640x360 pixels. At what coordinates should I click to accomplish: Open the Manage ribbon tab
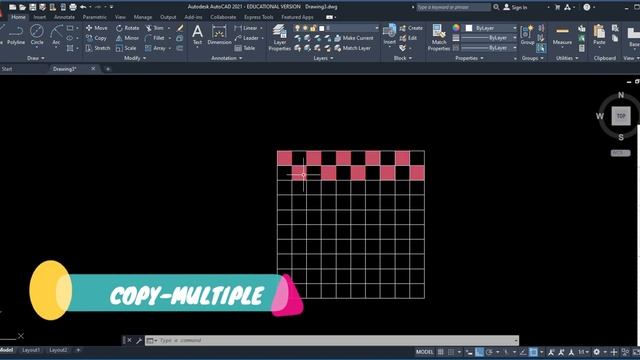(143, 17)
